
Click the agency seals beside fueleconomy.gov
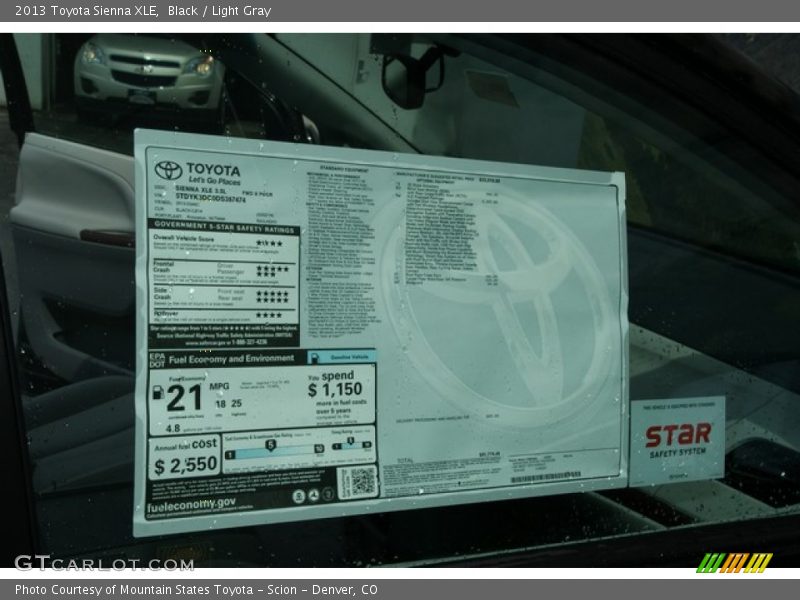click(313, 495)
